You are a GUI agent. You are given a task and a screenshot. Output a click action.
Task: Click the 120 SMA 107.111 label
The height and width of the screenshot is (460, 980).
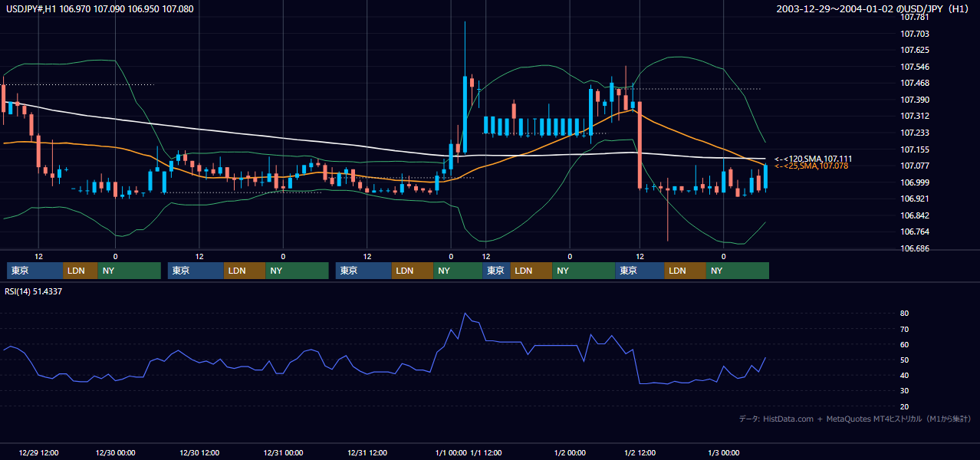813,159
